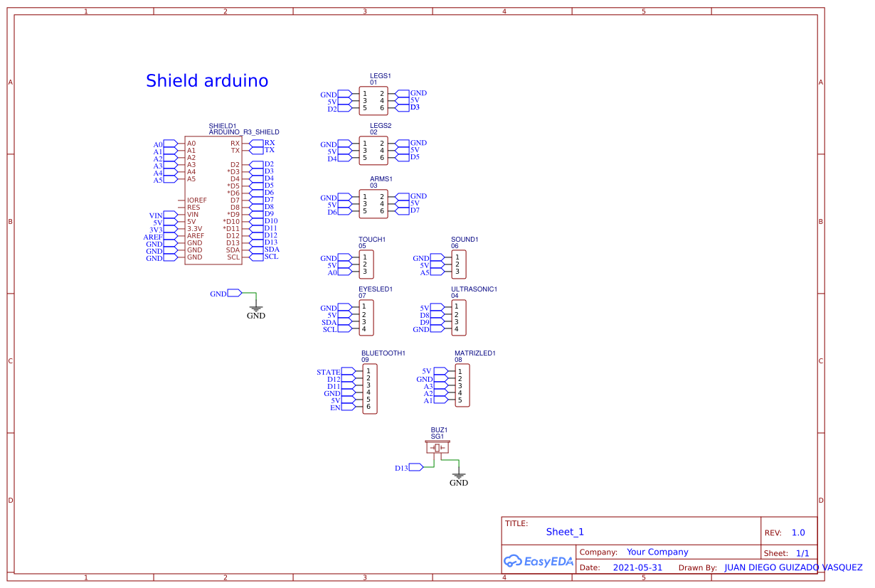Screen dimensions: 875x588
Task: Click the revision value 1.0
Action: pos(798,533)
